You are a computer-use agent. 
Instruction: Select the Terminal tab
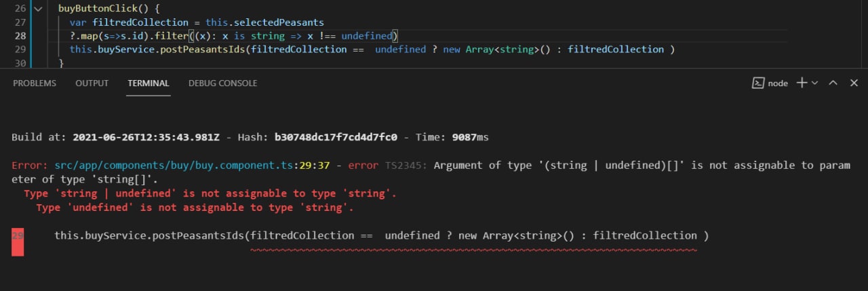[149, 83]
